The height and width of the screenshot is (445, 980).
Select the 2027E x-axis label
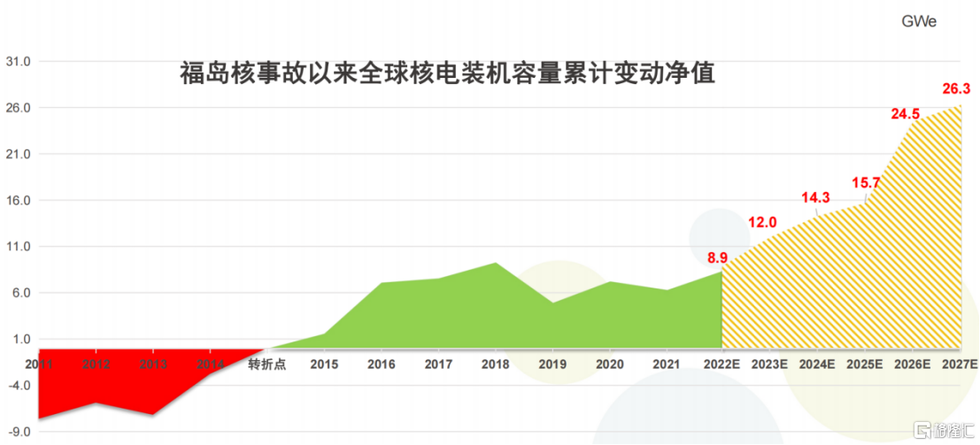[x=959, y=364]
